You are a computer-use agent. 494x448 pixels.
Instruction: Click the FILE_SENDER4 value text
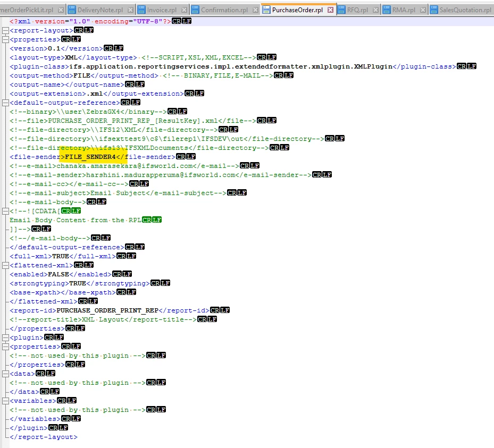pyautogui.click(x=90, y=157)
